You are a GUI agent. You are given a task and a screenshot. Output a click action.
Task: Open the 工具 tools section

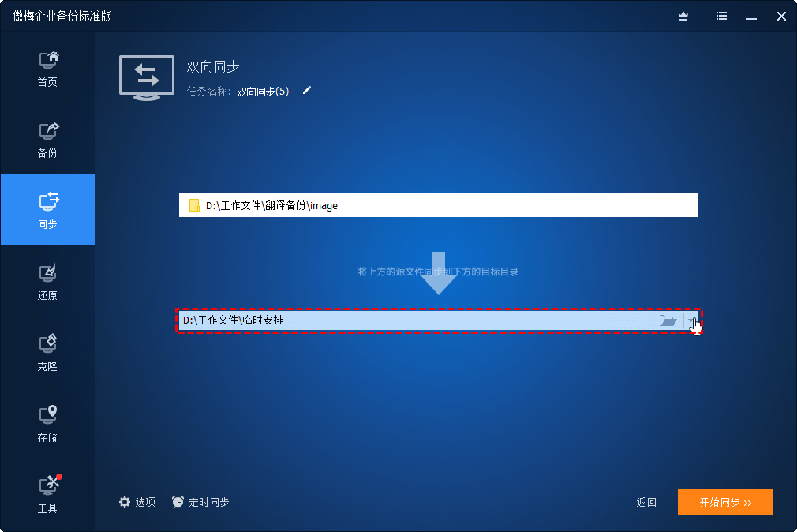click(48, 495)
